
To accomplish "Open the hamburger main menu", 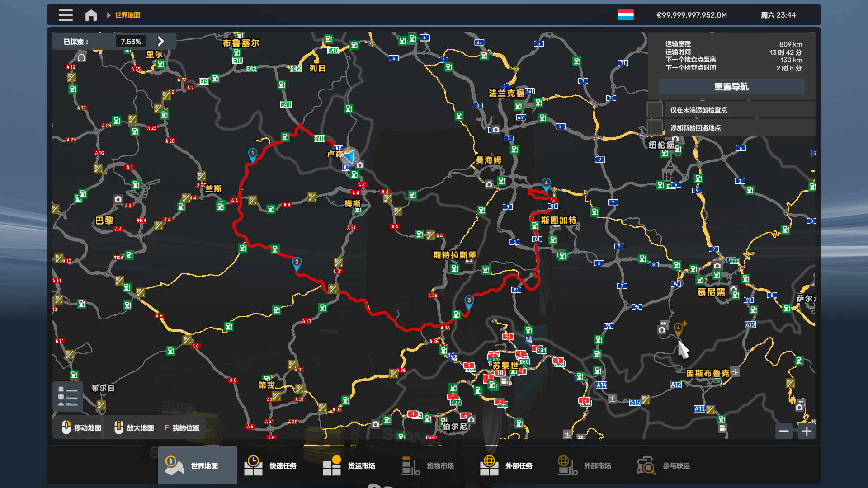I will coord(66,15).
